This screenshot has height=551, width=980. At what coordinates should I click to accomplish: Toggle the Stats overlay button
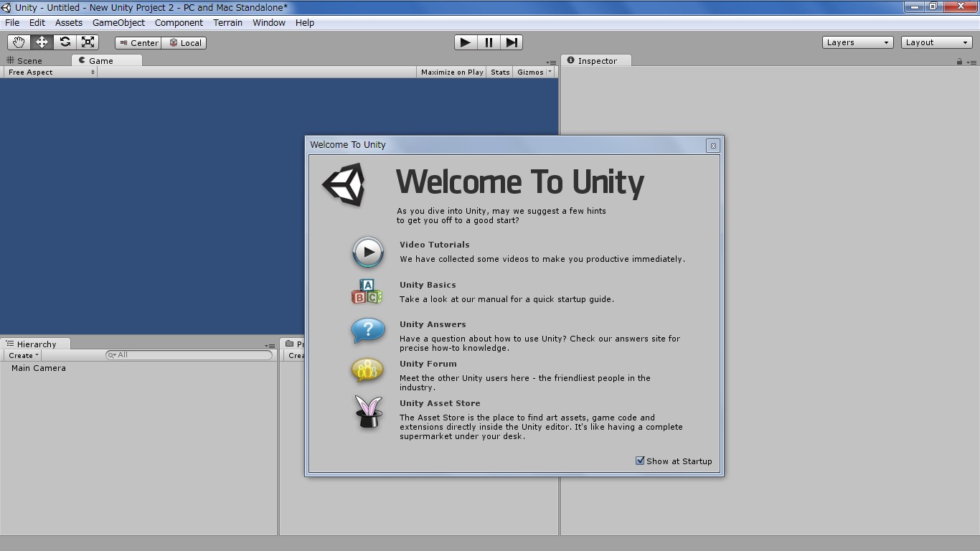click(500, 72)
